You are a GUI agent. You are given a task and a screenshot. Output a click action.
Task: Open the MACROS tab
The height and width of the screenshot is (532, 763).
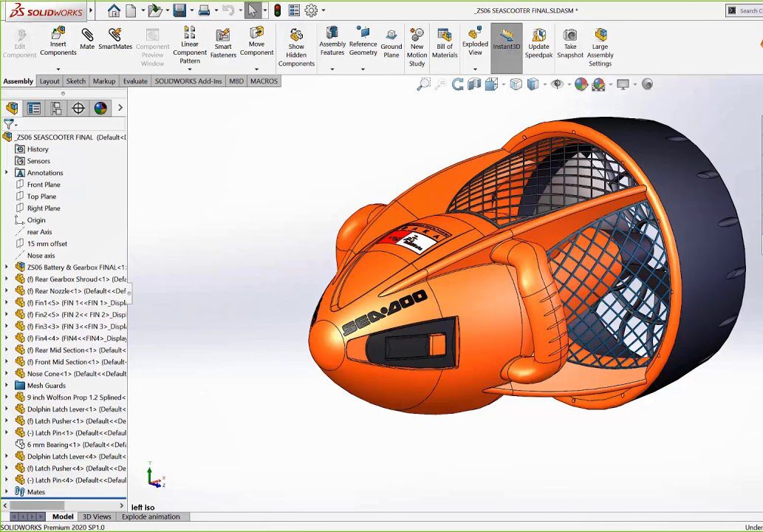[x=264, y=81]
